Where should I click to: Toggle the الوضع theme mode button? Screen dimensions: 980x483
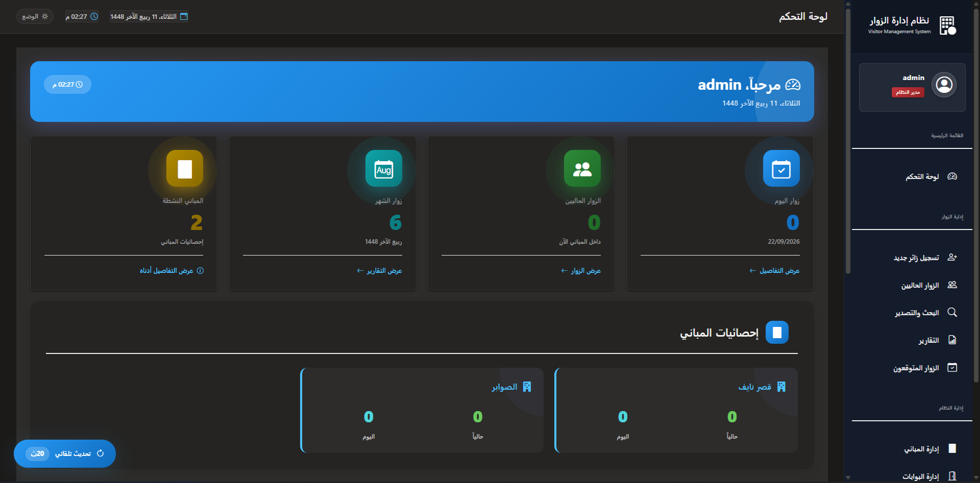(35, 16)
